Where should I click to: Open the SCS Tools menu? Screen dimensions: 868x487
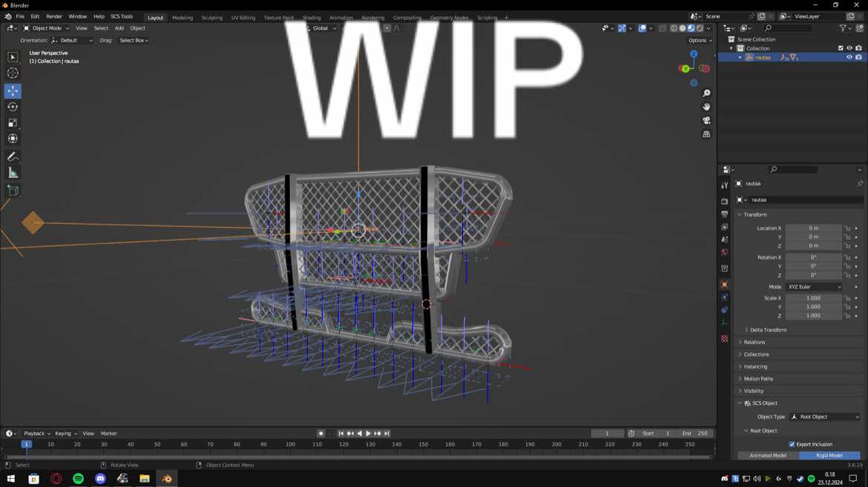coord(122,16)
